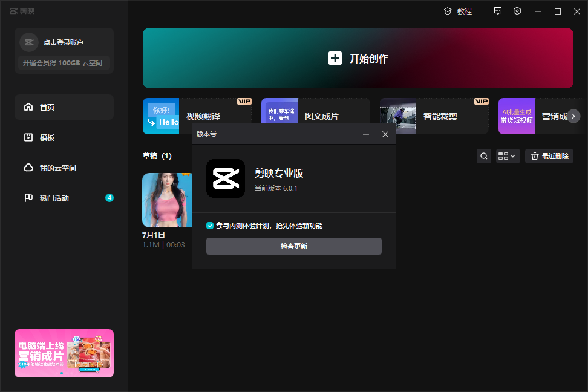
Task: Open 我的云空间 in sidebar
Action: (64, 168)
